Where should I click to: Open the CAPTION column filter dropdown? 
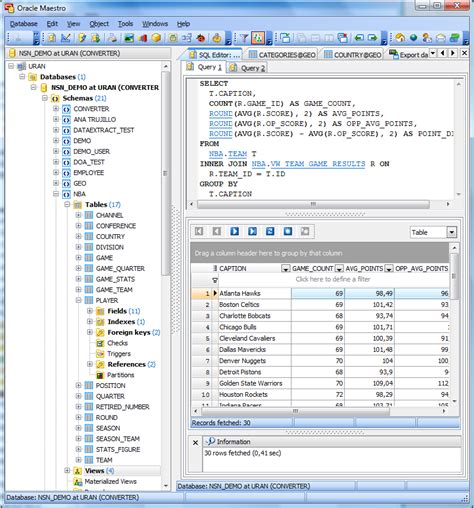click(286, 269)
